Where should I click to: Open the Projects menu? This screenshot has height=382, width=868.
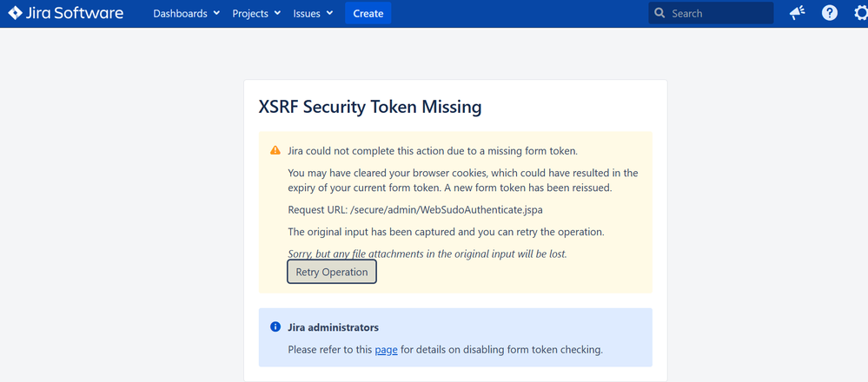[x=256, y=13]
